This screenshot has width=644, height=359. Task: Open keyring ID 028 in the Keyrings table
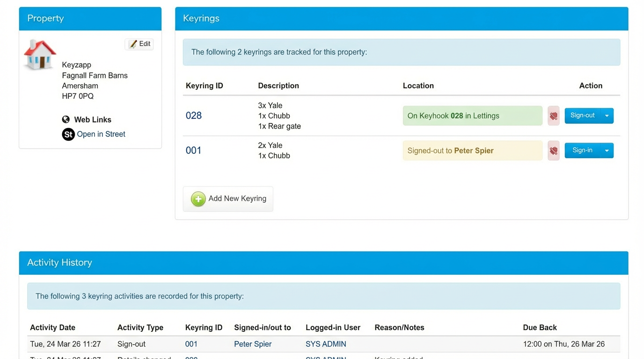194,115
